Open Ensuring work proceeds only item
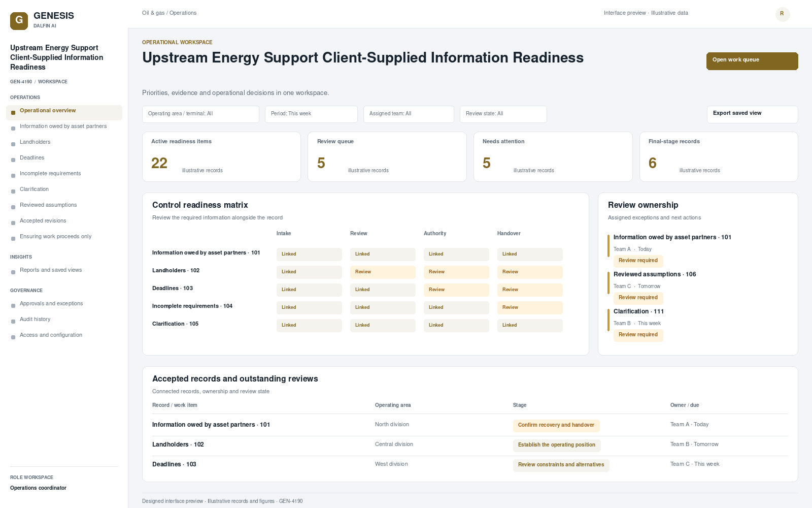 pos(64,237)
